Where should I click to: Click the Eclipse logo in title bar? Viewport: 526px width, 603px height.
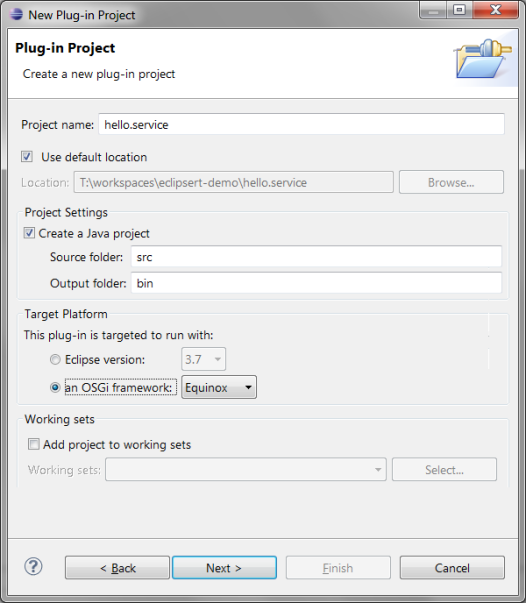pos(16,14)
